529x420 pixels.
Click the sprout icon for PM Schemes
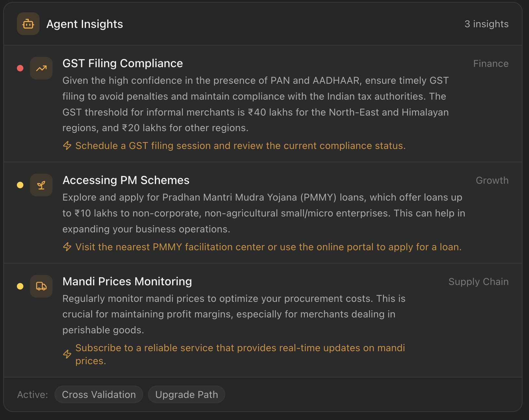pyautogui.click(x=41, y=185)
